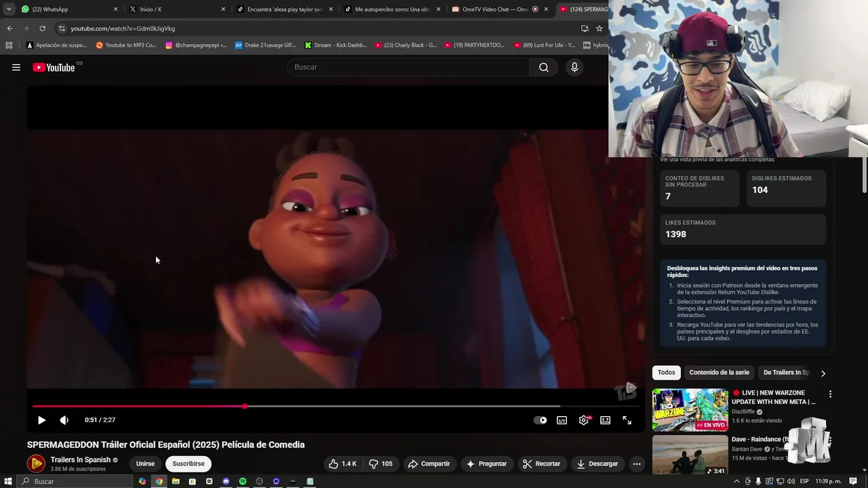
Task: Mute the video volume
Action: click(64, 420)
